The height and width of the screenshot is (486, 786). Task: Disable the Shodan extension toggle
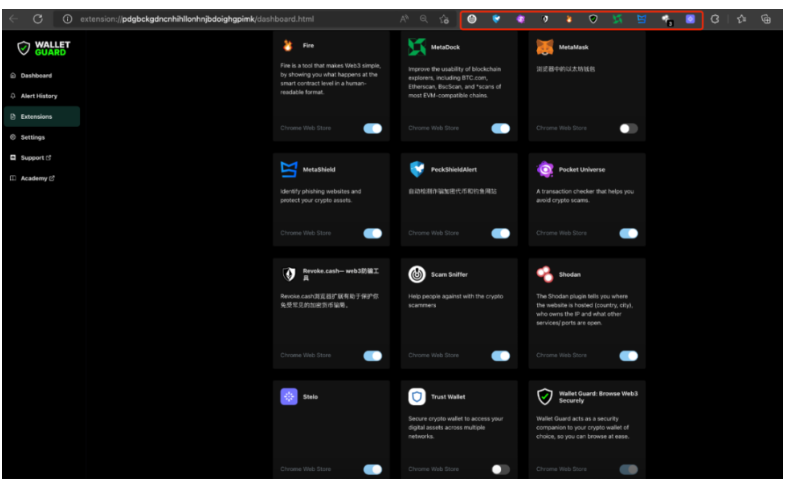point(629,356)
